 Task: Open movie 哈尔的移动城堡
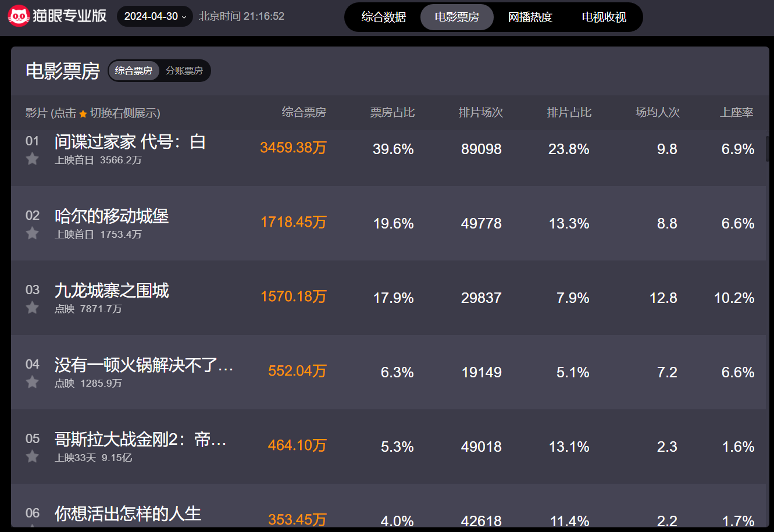click(x=112, y=216)
